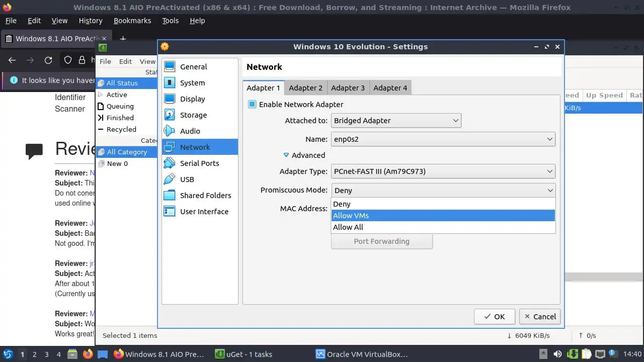Open Firefox Bookmarks menu
Image resolution: width=644 pixels, height=362 pixels.
pyautogui.click(x=132, y=21)
